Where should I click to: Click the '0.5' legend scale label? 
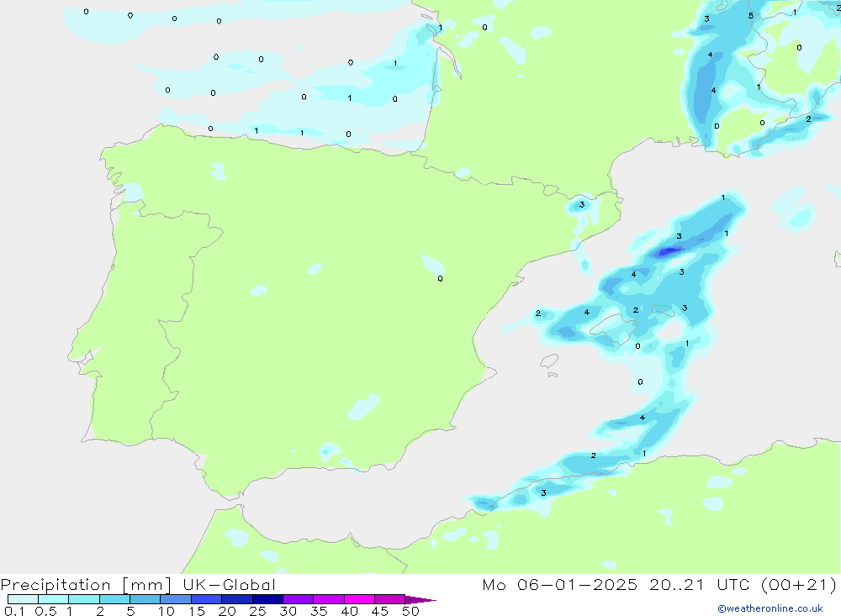coord(45,611)
